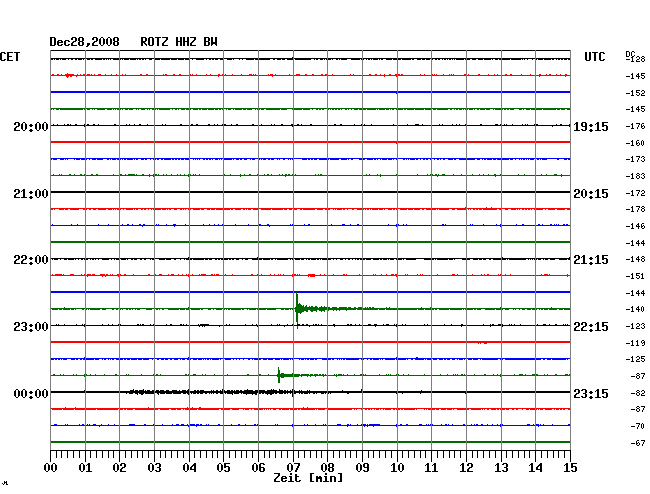Click the DC offset value "-183"
The height and width of the screenshot is (494, 650).
[x=635, y=176]
